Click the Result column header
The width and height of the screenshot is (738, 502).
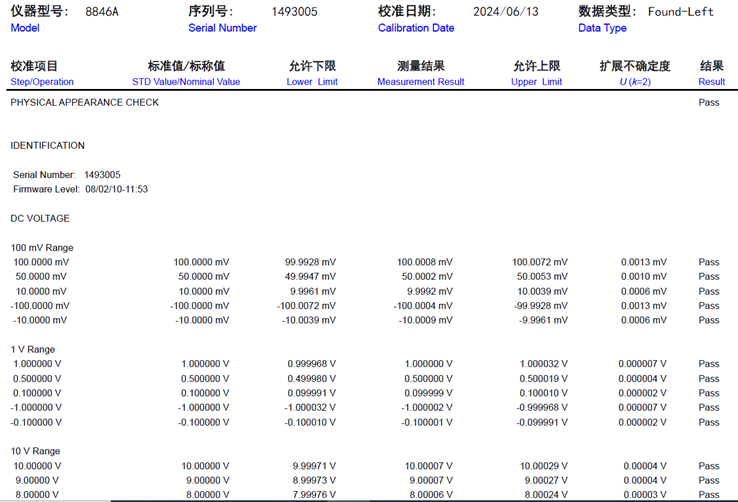712,82
